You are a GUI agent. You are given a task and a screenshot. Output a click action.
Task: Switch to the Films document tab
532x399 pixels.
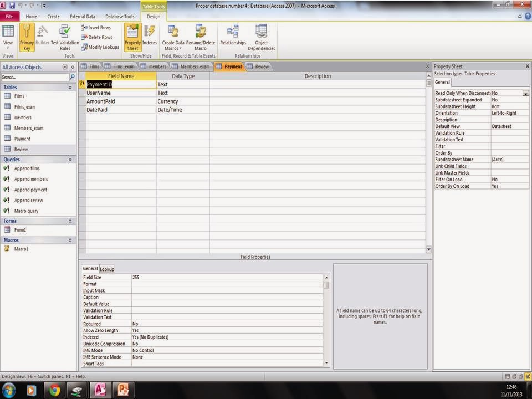[x=90, y=66]
